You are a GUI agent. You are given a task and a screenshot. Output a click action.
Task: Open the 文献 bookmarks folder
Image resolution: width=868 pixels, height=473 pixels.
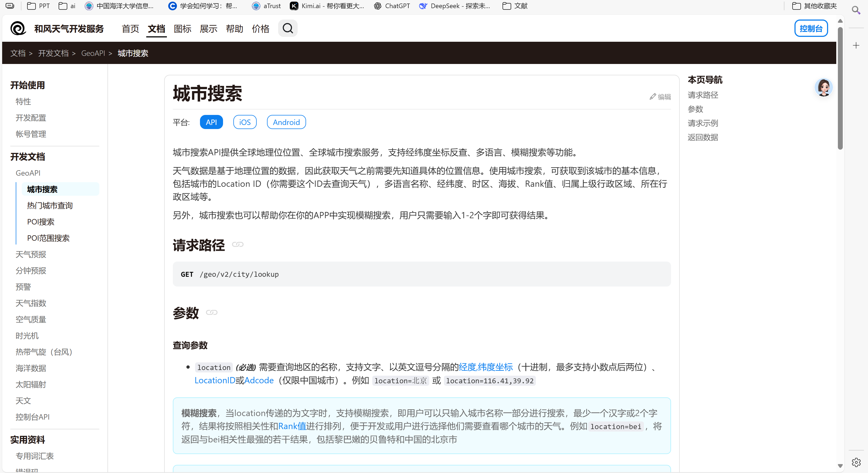[515, 6]
